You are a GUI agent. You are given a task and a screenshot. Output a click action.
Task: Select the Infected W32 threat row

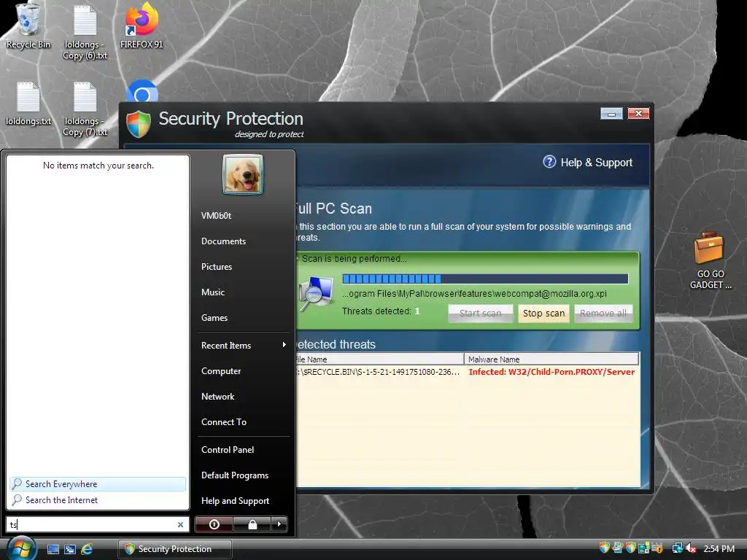click(x=467, y=372)
